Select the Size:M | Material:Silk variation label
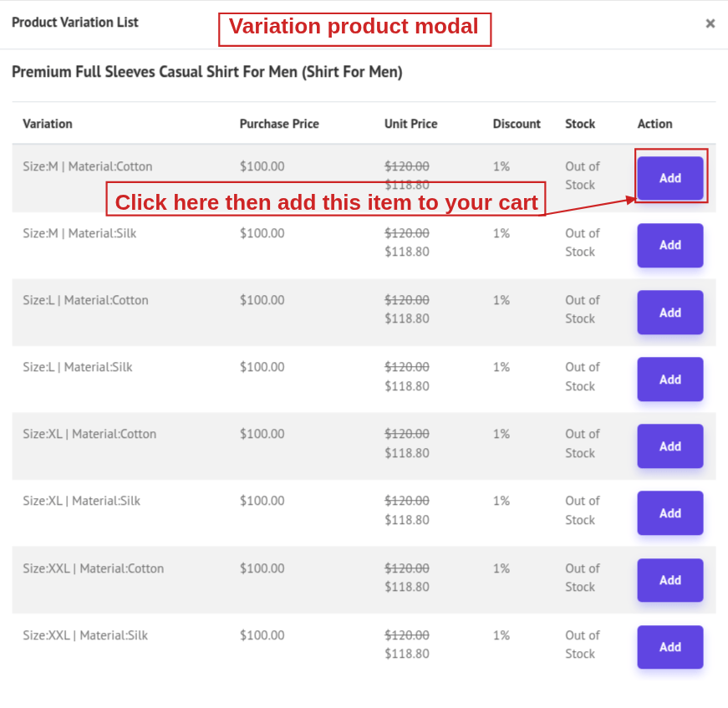 click(79, 233)
